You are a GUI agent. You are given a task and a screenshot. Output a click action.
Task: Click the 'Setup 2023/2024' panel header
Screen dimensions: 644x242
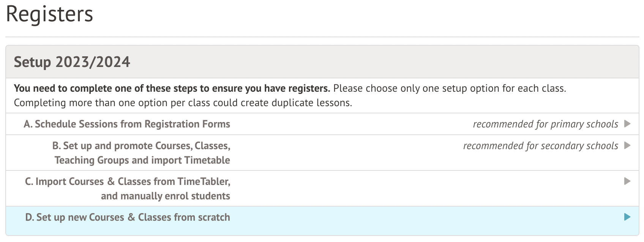tap(72, 62)
